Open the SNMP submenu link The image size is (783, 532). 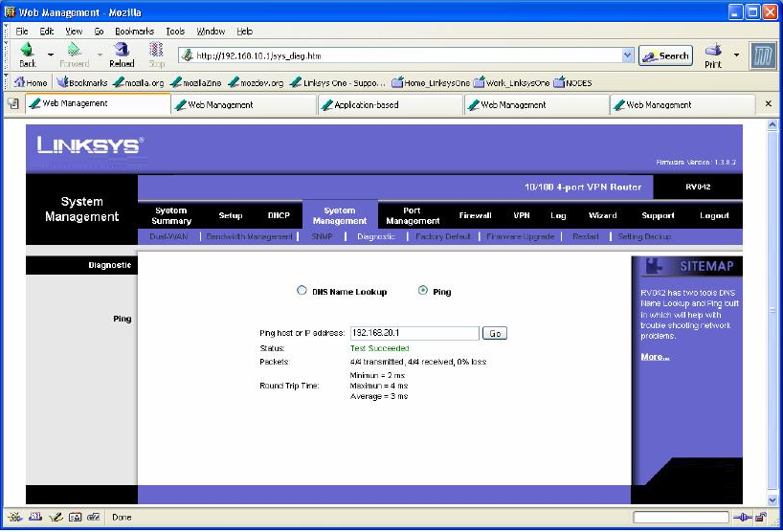coord(322,236)
